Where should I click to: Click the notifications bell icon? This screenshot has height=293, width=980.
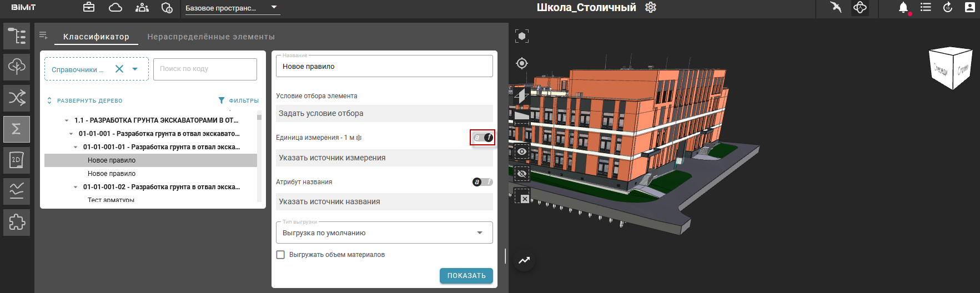903,8
